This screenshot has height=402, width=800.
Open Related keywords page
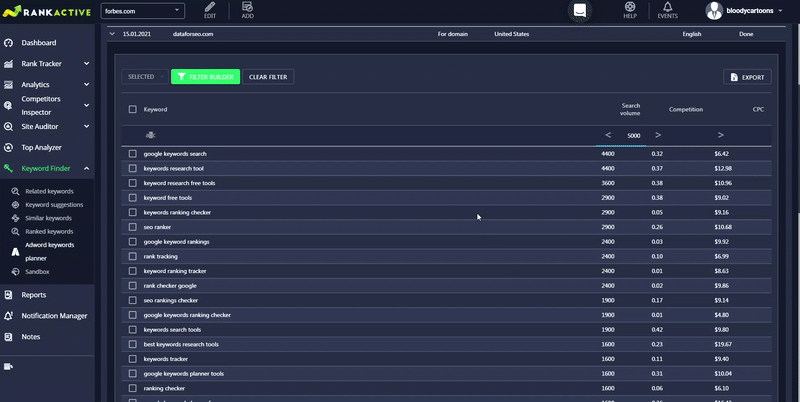point(49,191)
